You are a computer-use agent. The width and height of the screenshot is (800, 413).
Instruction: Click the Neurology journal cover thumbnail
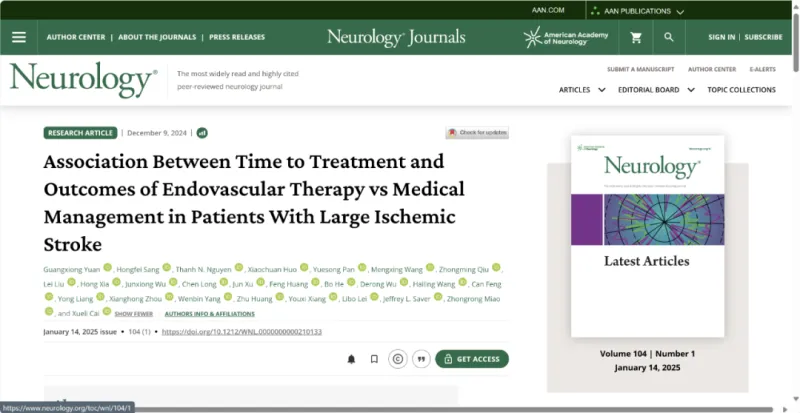click(647, 236)
